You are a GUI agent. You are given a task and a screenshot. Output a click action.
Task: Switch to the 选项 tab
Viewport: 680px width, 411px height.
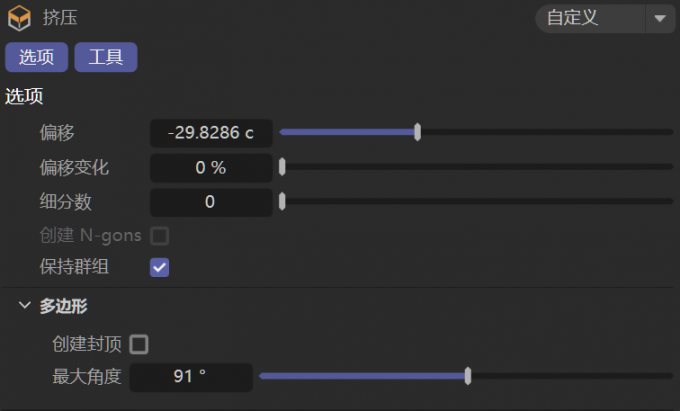pos(36,57)
